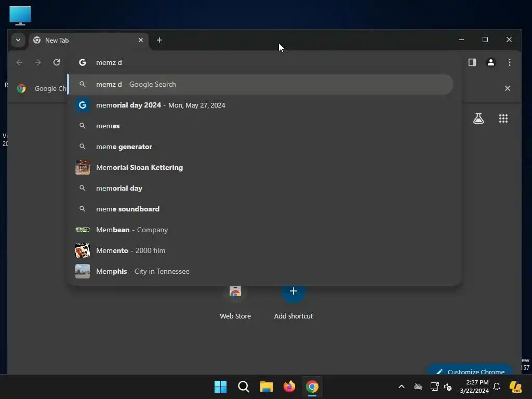Click the network display tray icon
This screenshot has width=532, height=399.
pyautogui.click(x=434, y=387)
